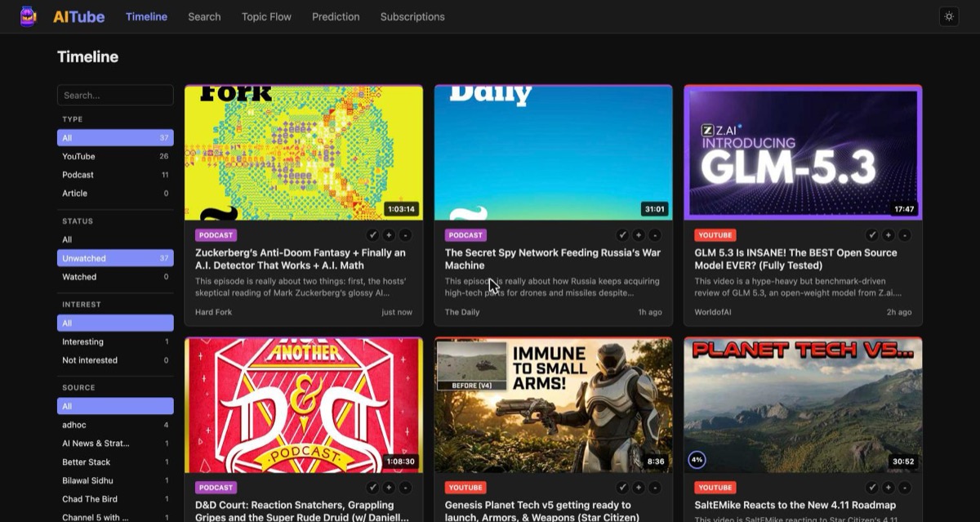The width and height of the screenshot is (980, 522).
Task: Click into the sidebar Search... field
Action: coord(115,95)
